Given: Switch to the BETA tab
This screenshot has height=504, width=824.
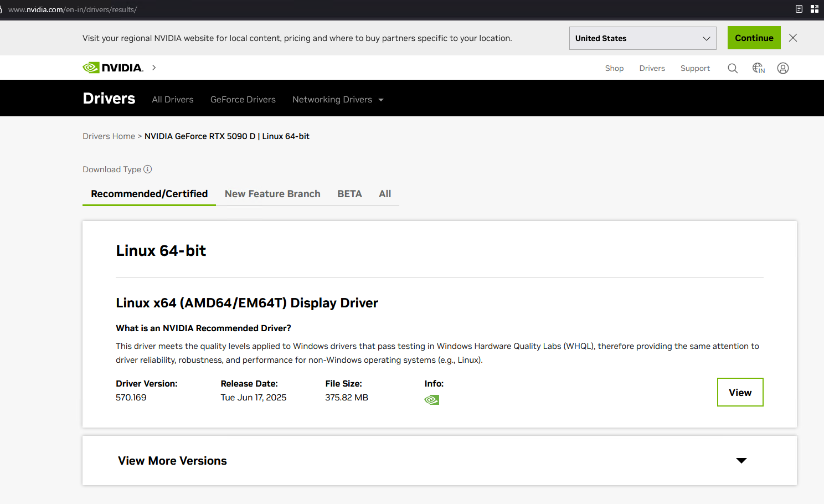Looking at the screenshot, I should tap(349, 194).
